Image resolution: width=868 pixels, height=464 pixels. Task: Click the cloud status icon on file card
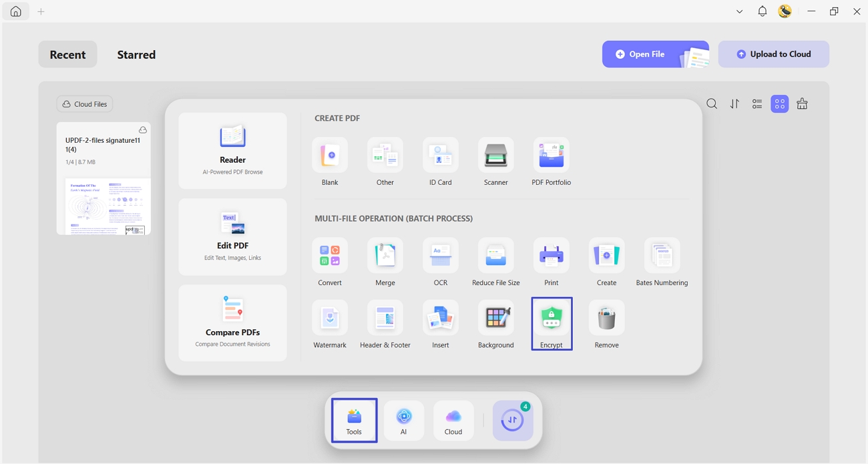tap(143, 130)
